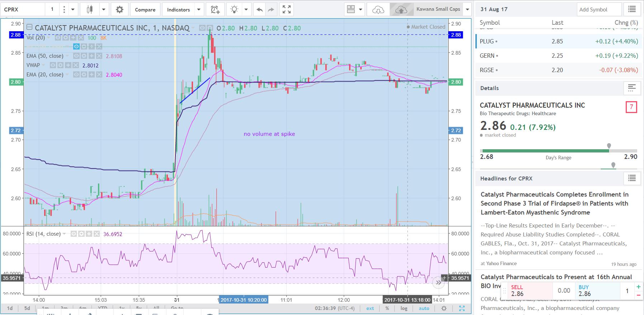The height and width of the screenshot is (315, 644).
Task: Toggle visibility of VWAP indicator
Action: pyautogui.click(x=52, y=65)
